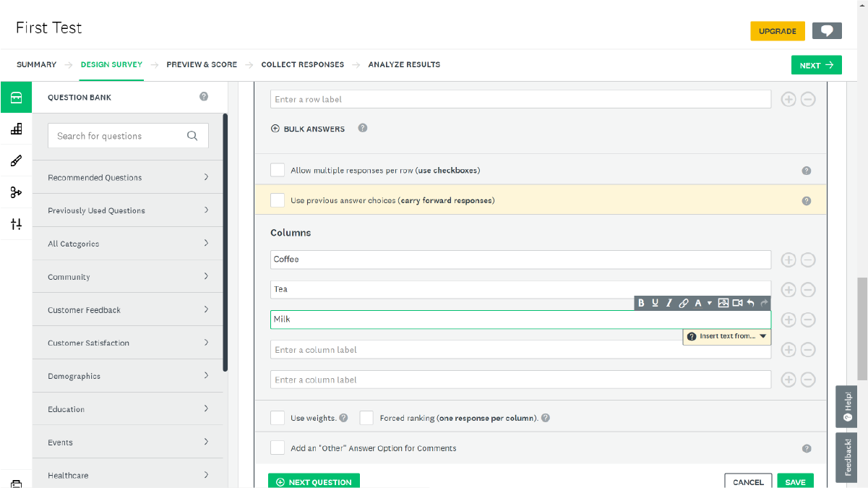Click the Search for questions field

(x=128, y=136)
